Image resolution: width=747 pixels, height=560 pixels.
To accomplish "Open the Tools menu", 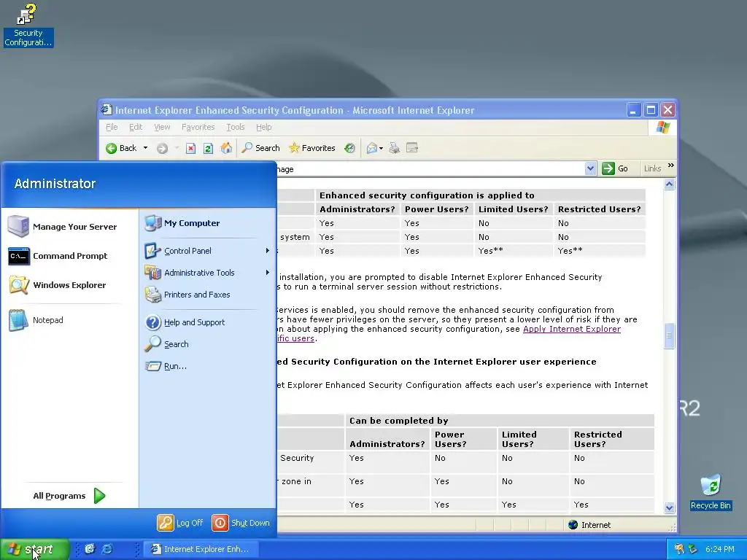I will pos(236,127).
